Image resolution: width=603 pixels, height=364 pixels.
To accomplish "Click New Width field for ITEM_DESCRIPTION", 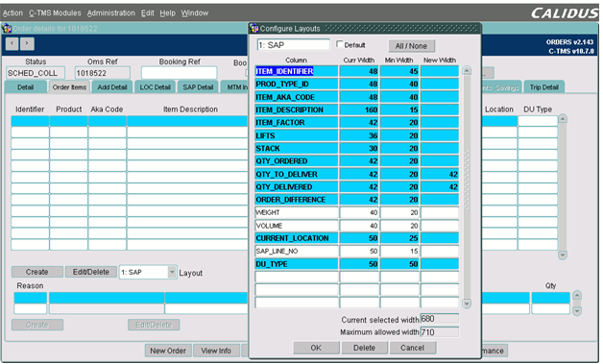I will click(x=440, y=109).
